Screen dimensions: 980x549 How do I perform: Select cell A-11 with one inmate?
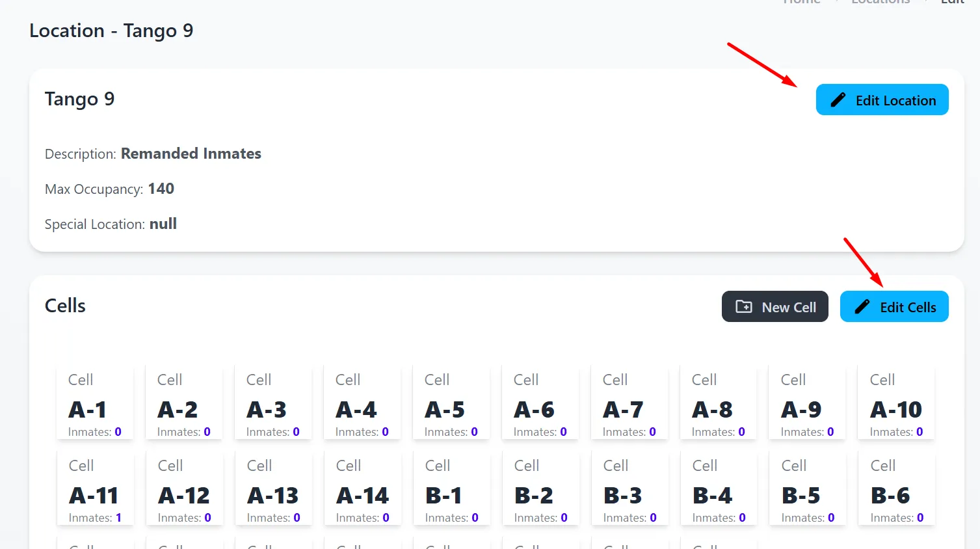click(x=95, y=489)
